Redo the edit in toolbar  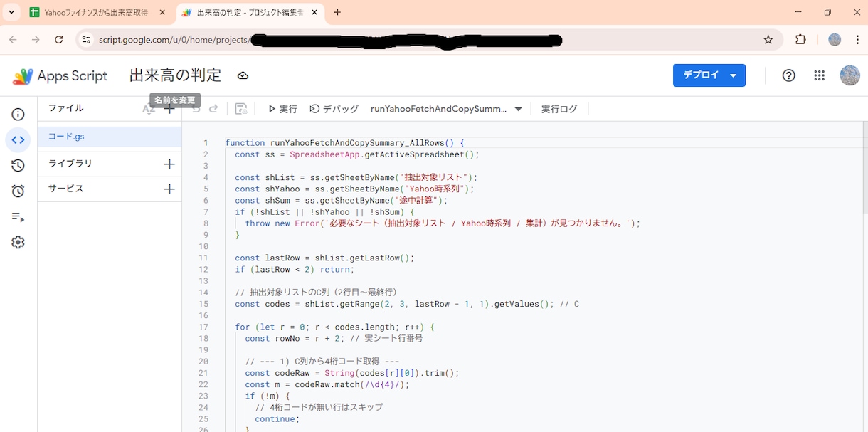click(x=213, y=109)
